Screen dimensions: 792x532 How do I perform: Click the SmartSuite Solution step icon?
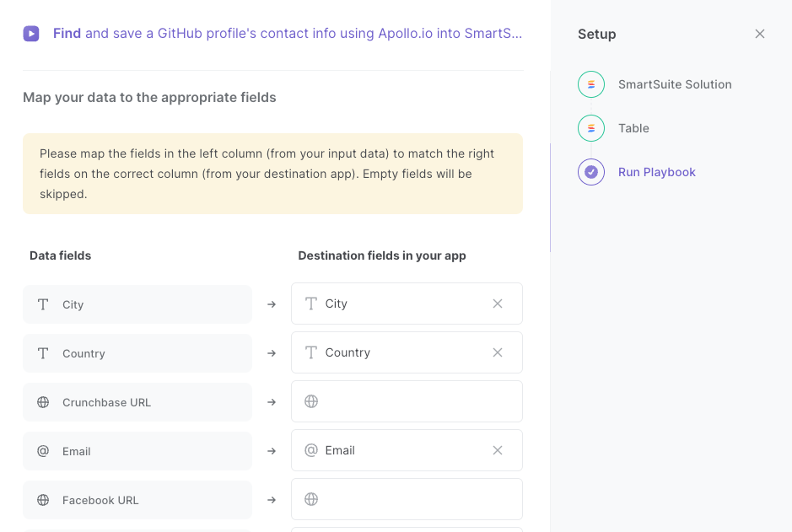591,84
